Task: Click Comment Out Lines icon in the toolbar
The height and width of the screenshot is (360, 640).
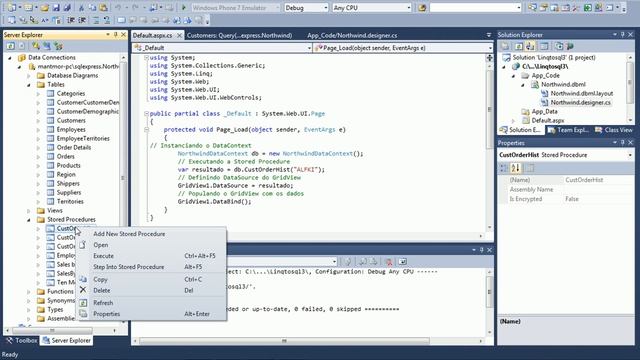Action: 96,20
